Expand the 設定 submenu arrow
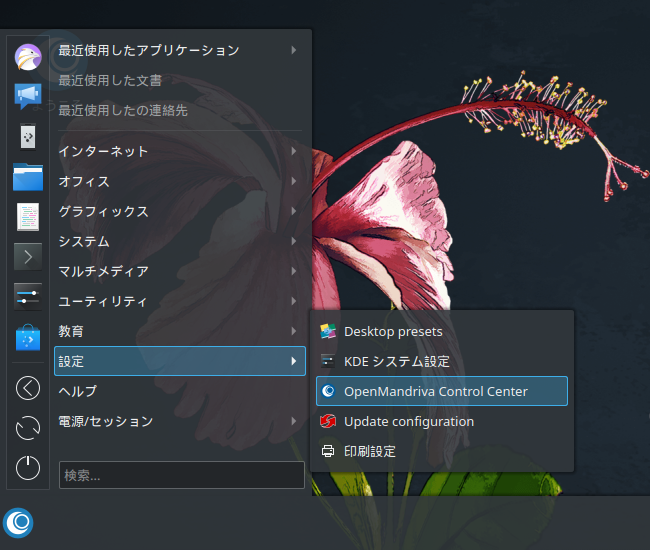The width and height of the screenshot is (650, 550). (293, 361)
